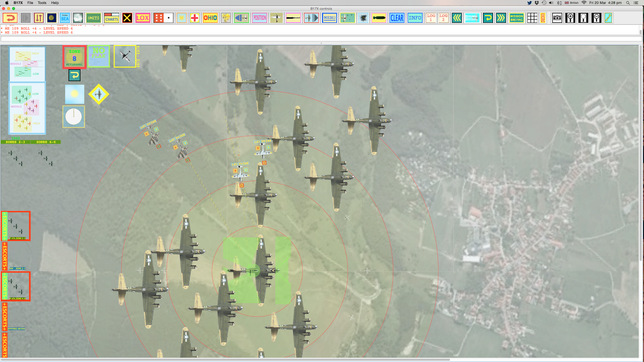Click the double right chevrons icon
The width and height of the screenshot is (644, 362).
tap(501, 18)
